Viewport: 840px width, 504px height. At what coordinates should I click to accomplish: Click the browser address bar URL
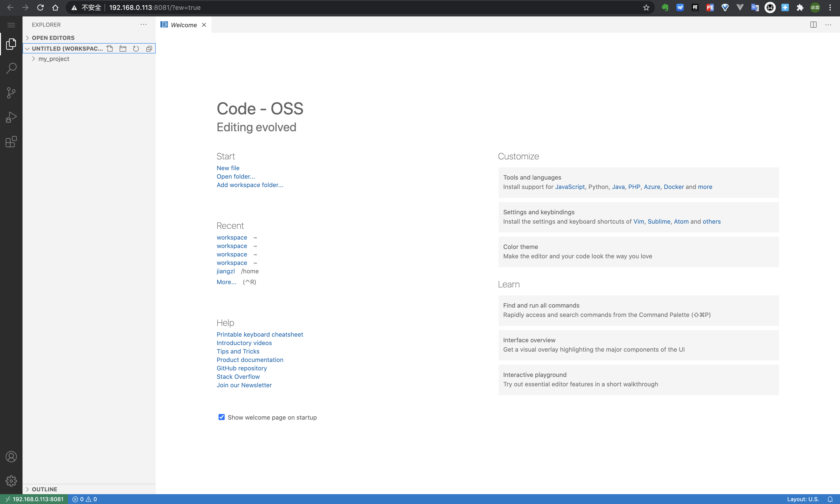click(155, 8)
